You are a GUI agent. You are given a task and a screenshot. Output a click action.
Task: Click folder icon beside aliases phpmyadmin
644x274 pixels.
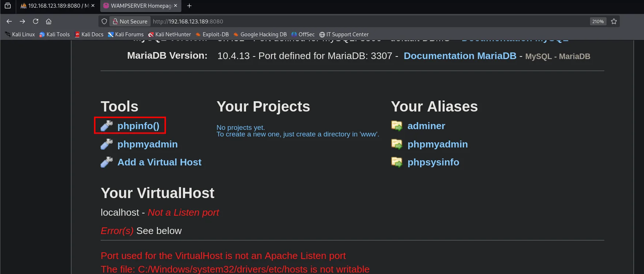pyautogui.click(x=397, y=144)
